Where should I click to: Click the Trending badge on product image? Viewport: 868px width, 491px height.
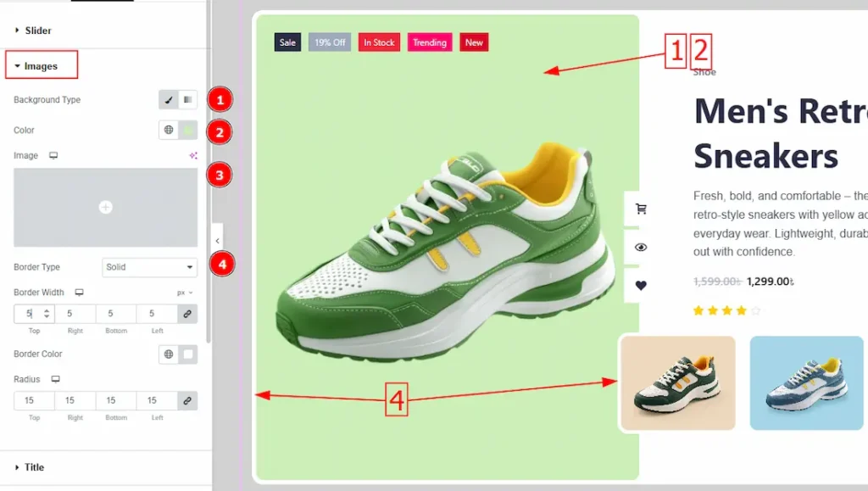pyautogui.click(x=430, y=42)
